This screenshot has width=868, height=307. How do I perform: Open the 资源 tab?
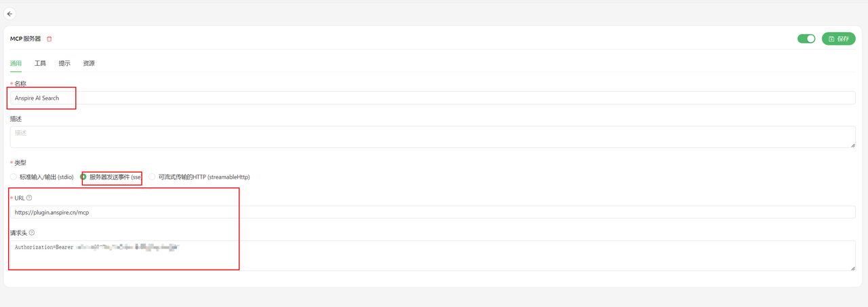click(x=89, y=63)
